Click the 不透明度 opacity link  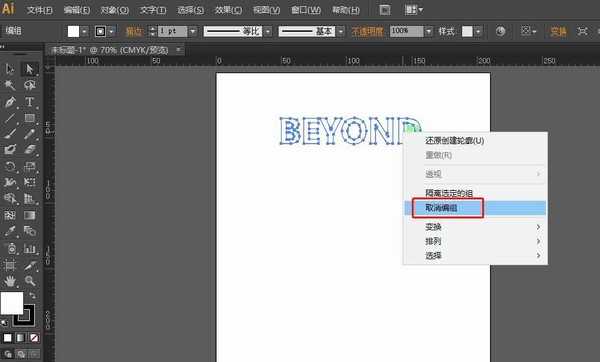point(367,31)
